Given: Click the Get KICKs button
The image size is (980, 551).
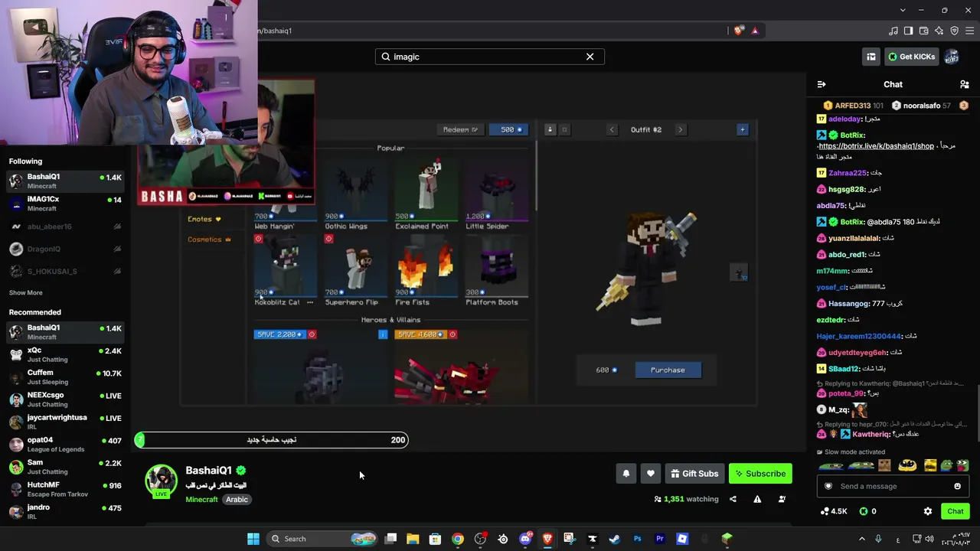Looking at the screenshot, I should [911, 57].
